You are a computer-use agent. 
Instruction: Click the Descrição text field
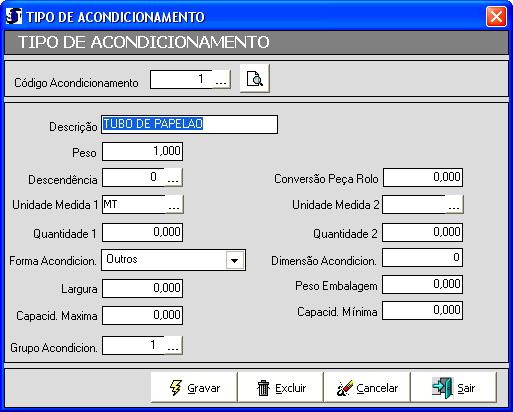(189, 124)
